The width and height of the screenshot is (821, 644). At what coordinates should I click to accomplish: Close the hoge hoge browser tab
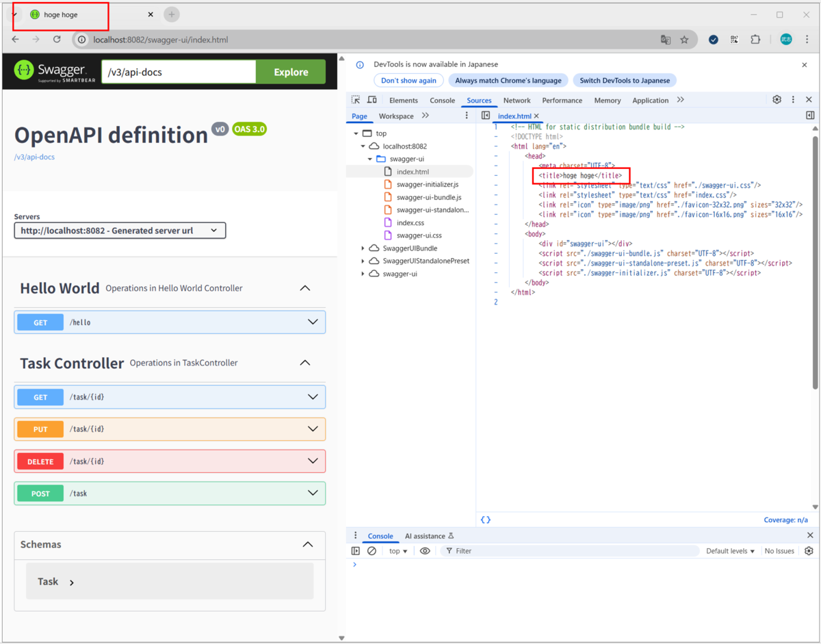coord(151,14)
